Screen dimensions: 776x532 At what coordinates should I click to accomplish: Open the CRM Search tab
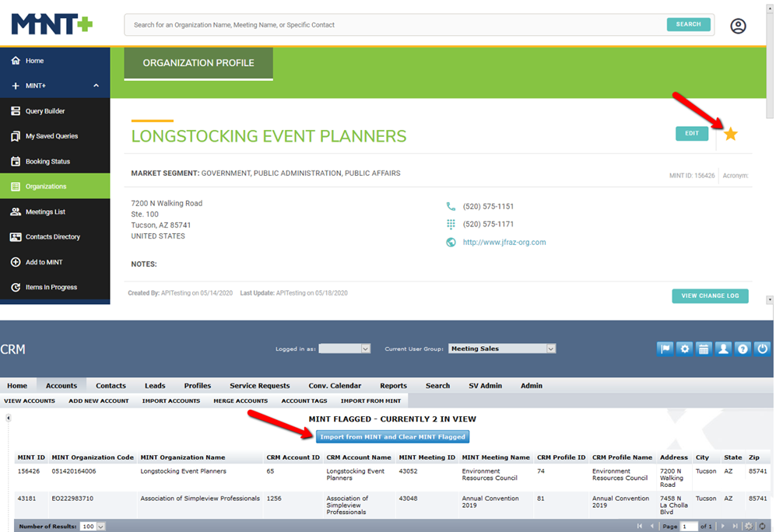pyautogui.click(x=438, y=386)
